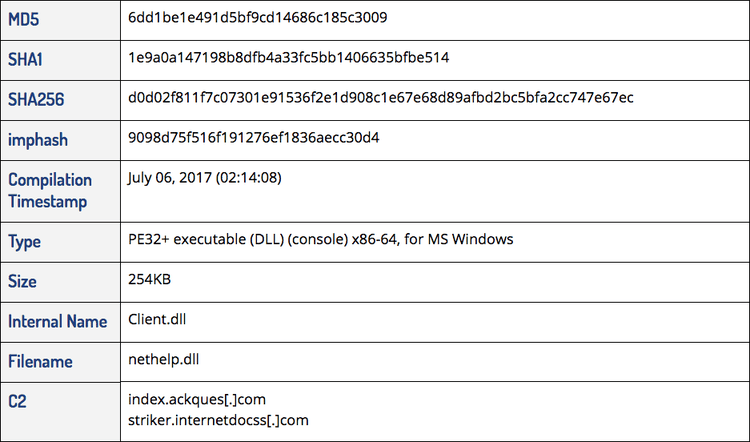Select the Client.dll internal name value
The image size is (750, 442).
pos(157,320)
